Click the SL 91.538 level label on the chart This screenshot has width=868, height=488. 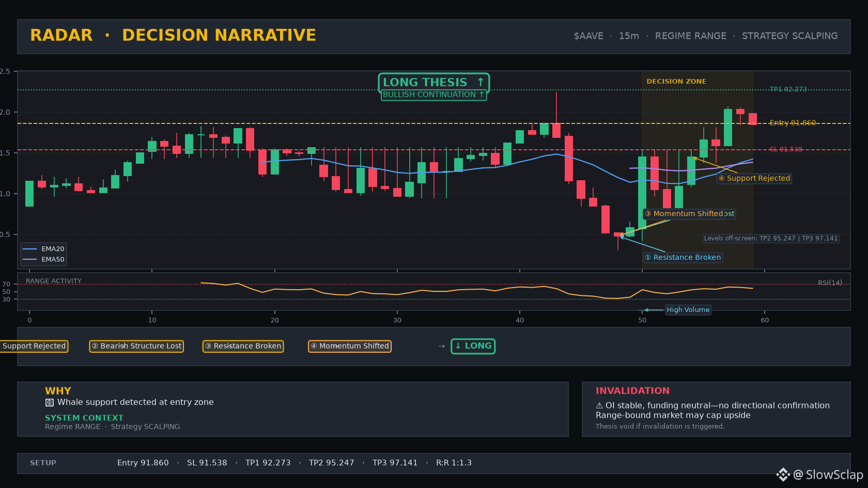point(786,149)
